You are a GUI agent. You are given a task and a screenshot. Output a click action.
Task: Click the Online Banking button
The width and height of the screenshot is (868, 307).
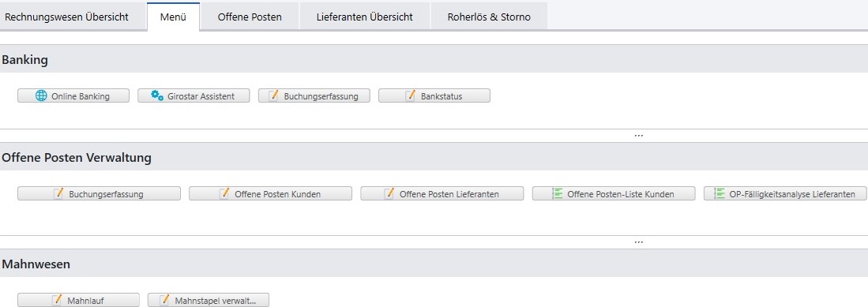point(73,95)
